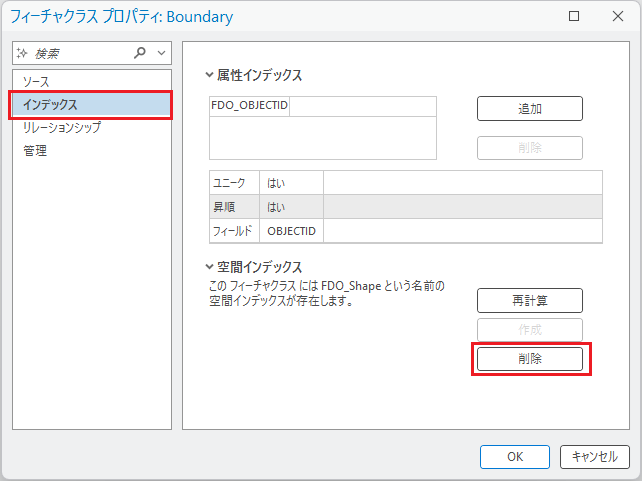This screenshot has height=481, width=642.
Task: Open the search options dropdown arrow
Action: (163, 53)
